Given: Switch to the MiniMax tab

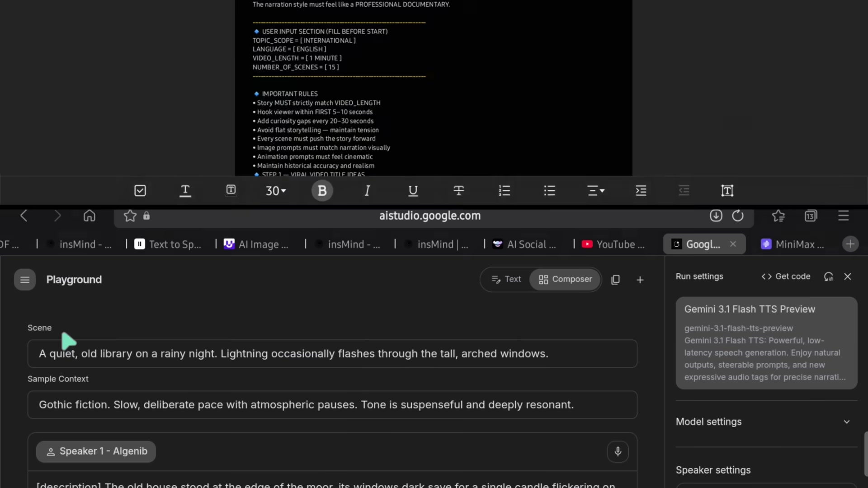Looking at the screenshot, I should coord(793,244).
